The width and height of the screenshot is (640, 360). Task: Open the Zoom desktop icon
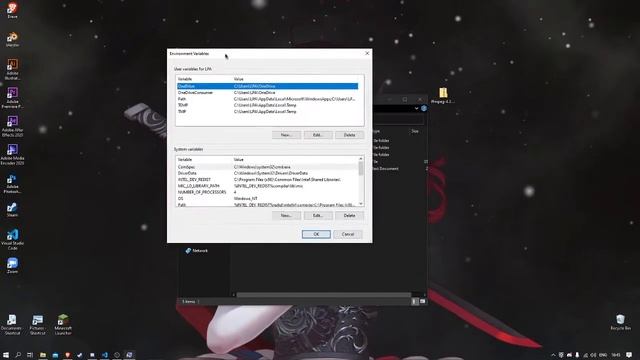12,265
